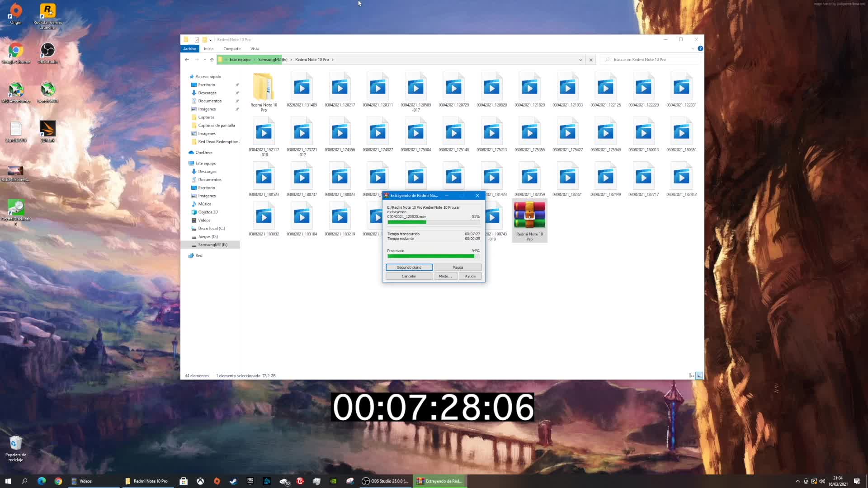868x488 pixels.
Task: Click the Steam icon on taskbar
Action: pos(233,481)
